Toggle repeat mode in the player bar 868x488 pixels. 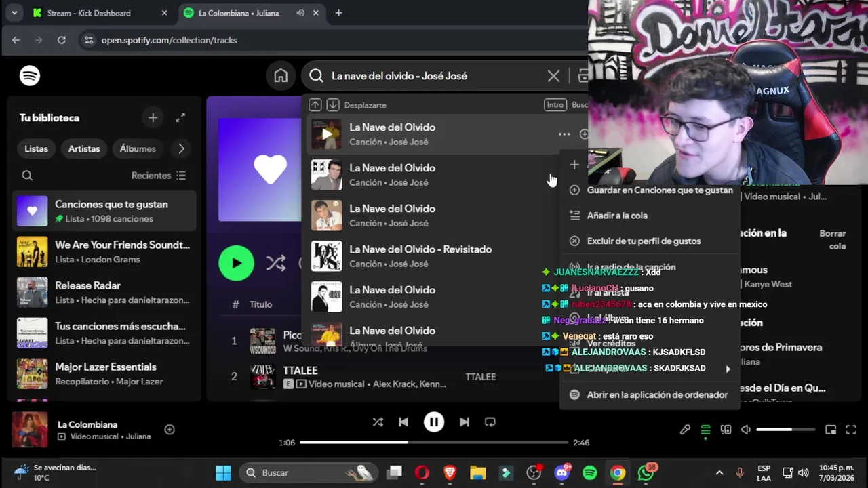490,422
